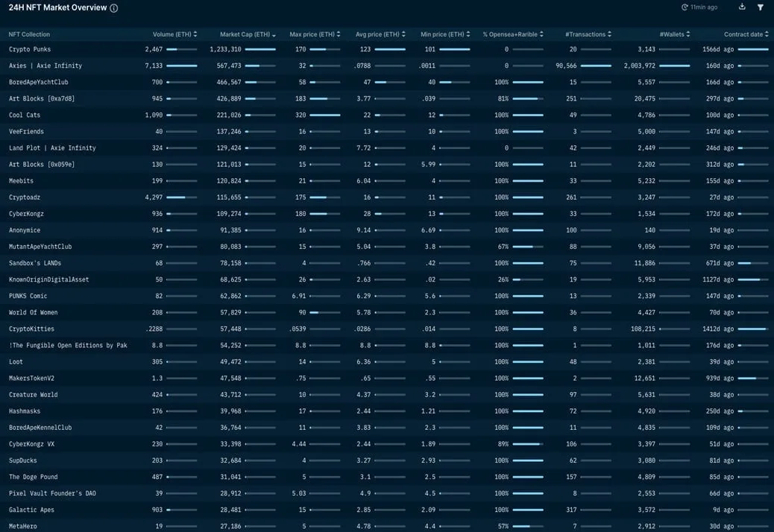Image resolution: width=774 pixels, height=532 pixels.
Task: Click Cryptoadz volume bar
Action: point(182,197)
